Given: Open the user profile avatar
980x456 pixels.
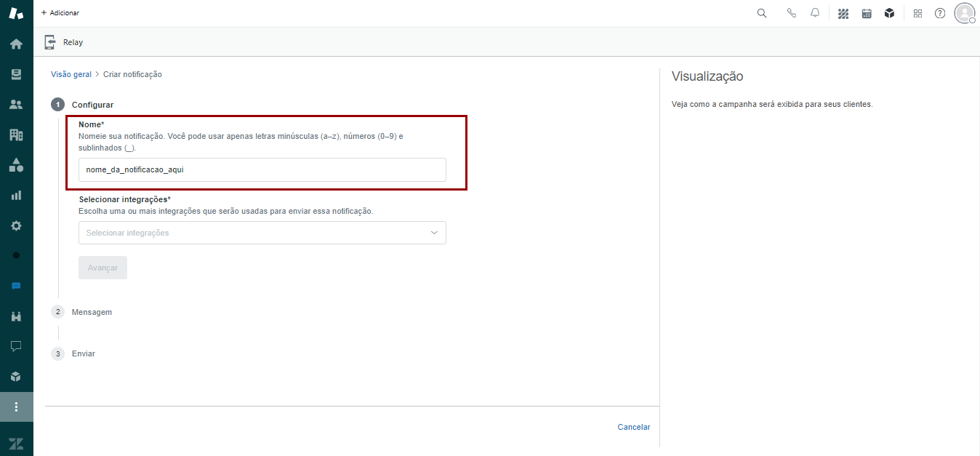Looking at the screenshot, I should point(964,13).
